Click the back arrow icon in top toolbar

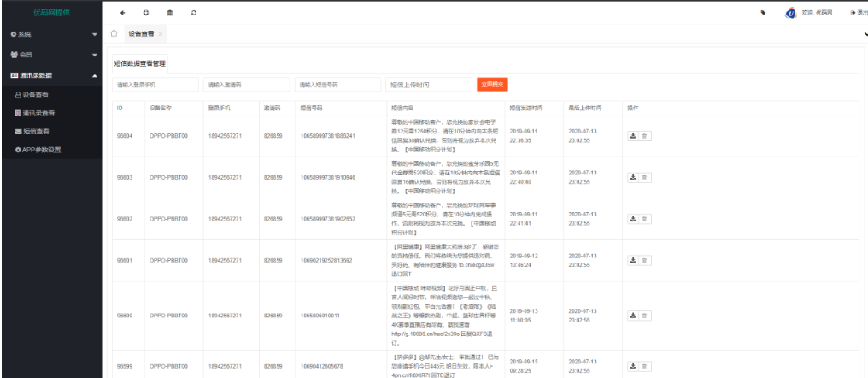click(122, 13)
